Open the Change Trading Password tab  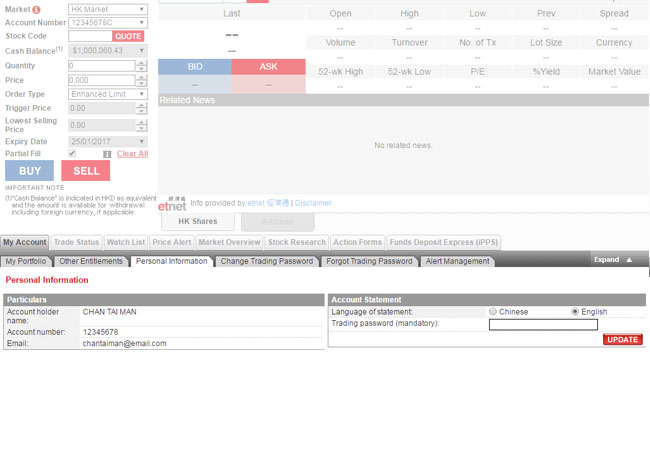pyautogui.click(x=266, y=261)
